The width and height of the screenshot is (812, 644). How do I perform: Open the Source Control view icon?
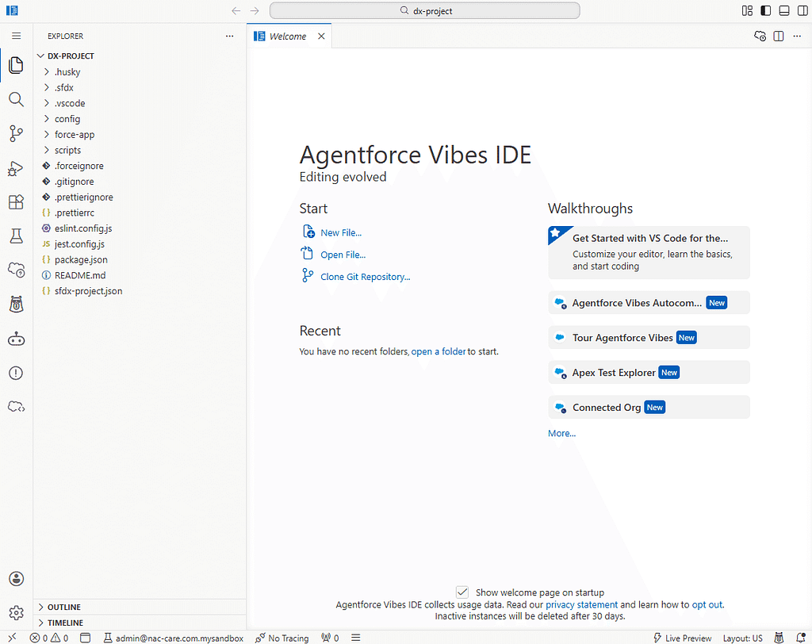pos(16,133)
